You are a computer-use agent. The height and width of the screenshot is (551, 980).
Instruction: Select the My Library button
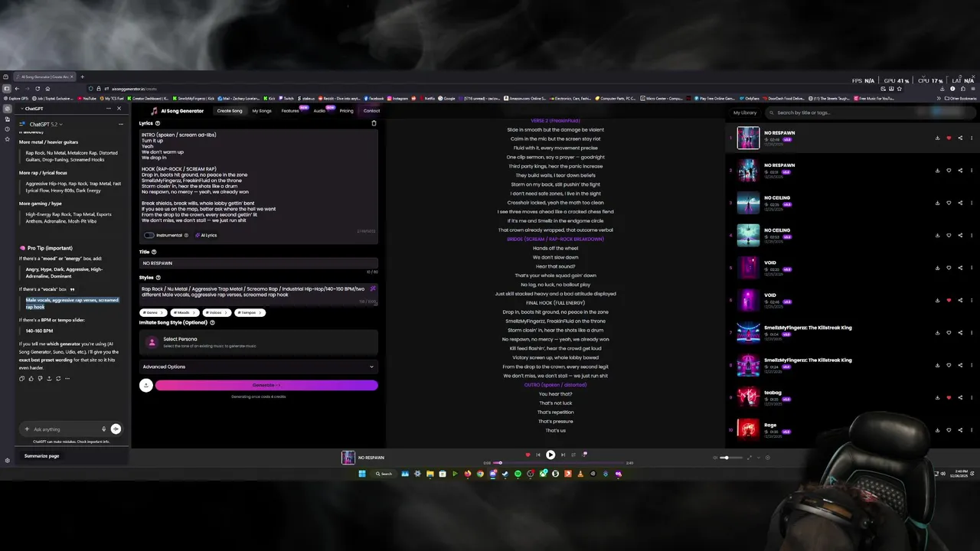(745, 112)
